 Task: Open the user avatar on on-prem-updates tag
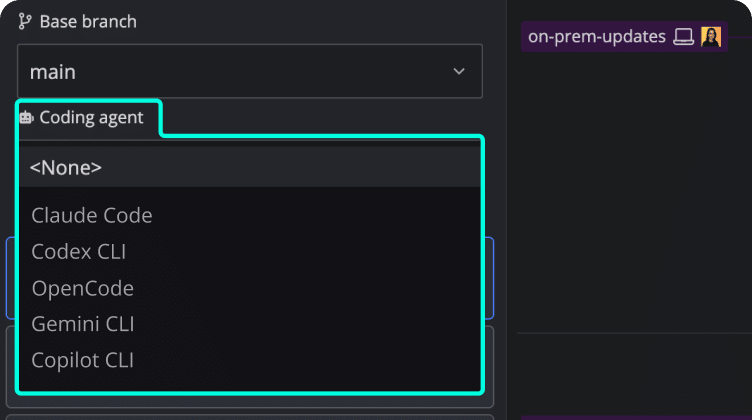[x=711, y=37]
